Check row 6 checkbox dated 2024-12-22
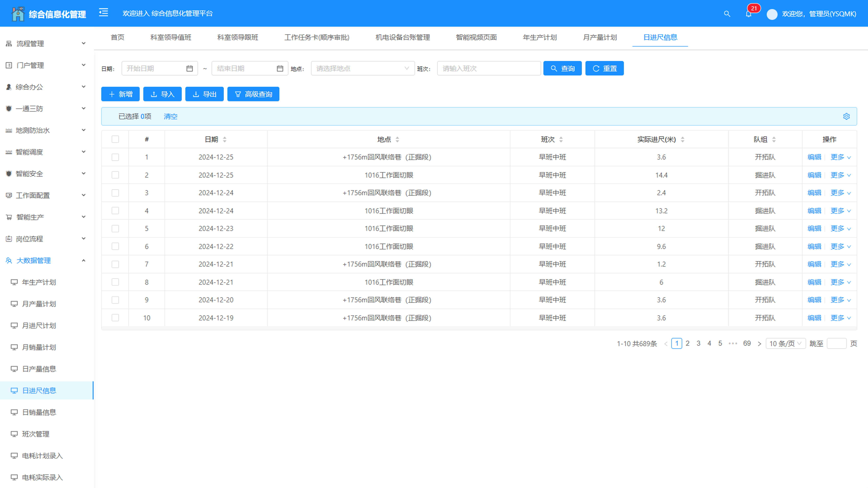The height and width of the screenshot is (488, 868). pyautogui.click(x=115, y=246)
